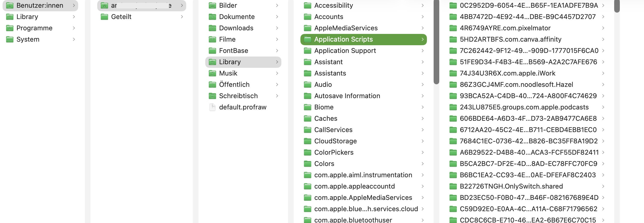
Task: Expand chevron next to Application Support
Action: click(x=422, y=51)
